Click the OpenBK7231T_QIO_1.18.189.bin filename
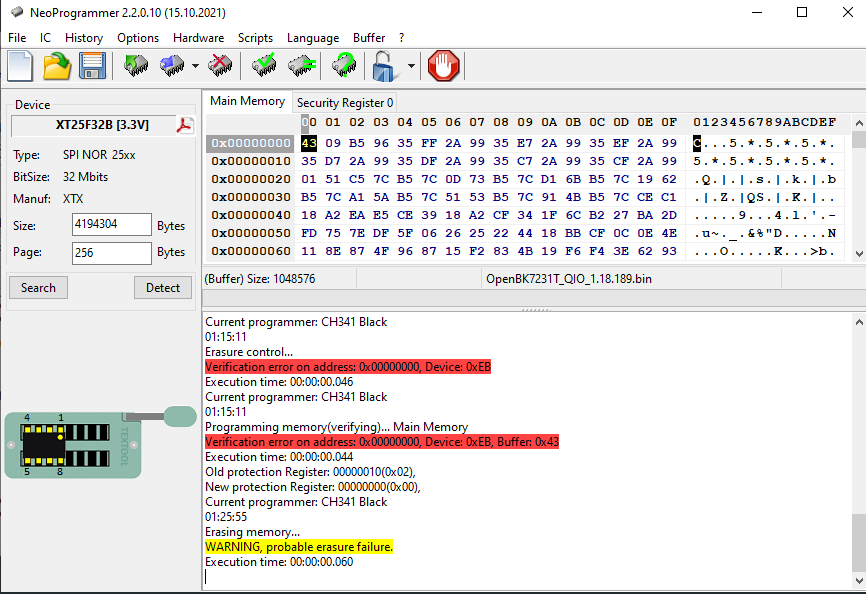 click(569, 279)
